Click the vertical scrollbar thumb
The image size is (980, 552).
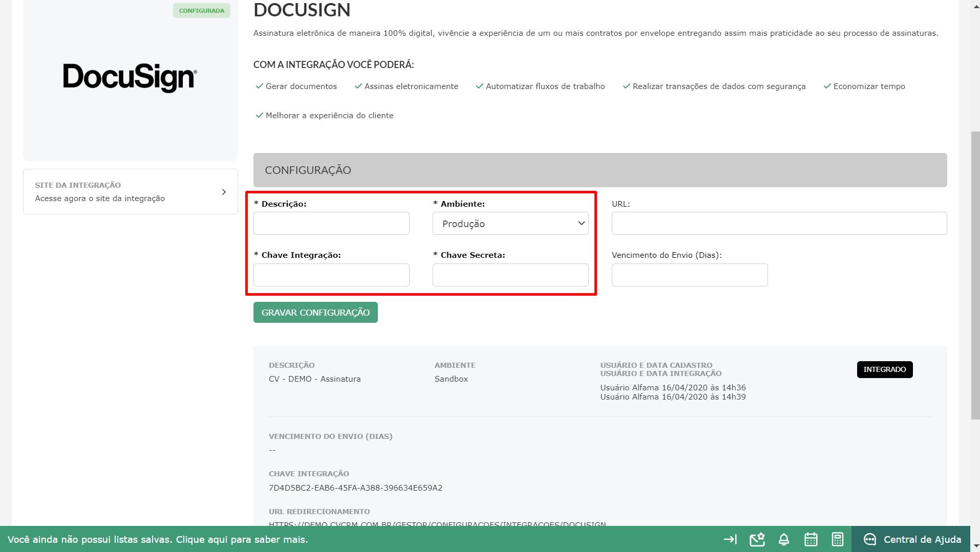[975, 275]
